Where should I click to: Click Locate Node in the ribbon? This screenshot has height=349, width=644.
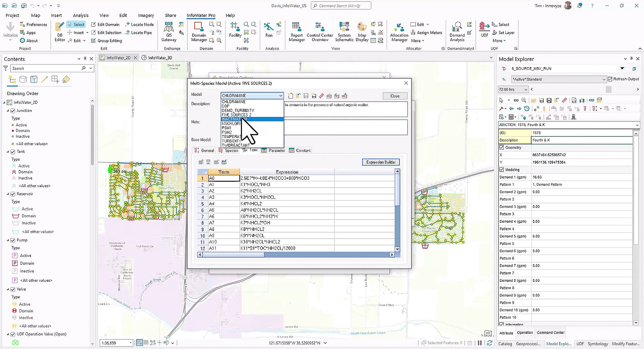[140, 24]
